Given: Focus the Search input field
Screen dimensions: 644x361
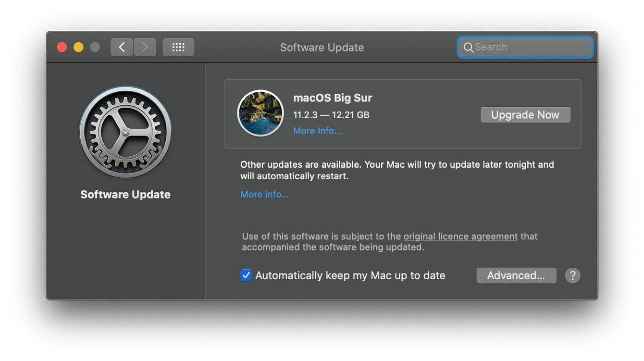Looking at the screenshot, I should coord(525,47).
